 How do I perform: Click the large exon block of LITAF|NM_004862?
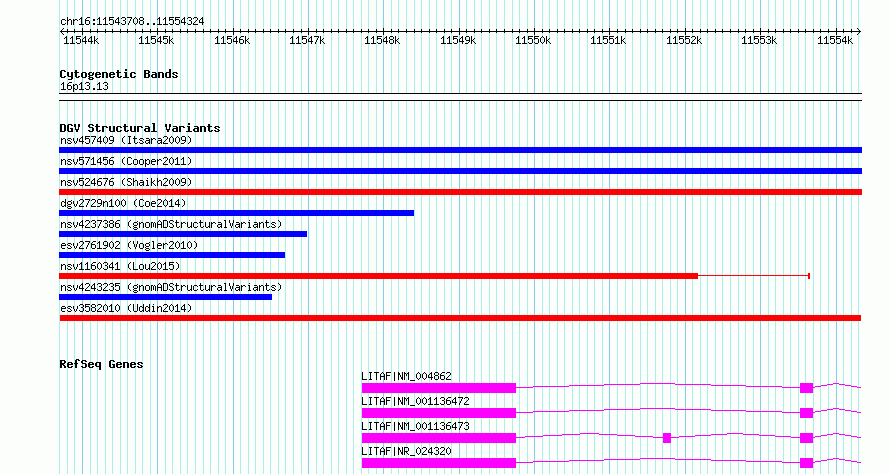(439, 388)
